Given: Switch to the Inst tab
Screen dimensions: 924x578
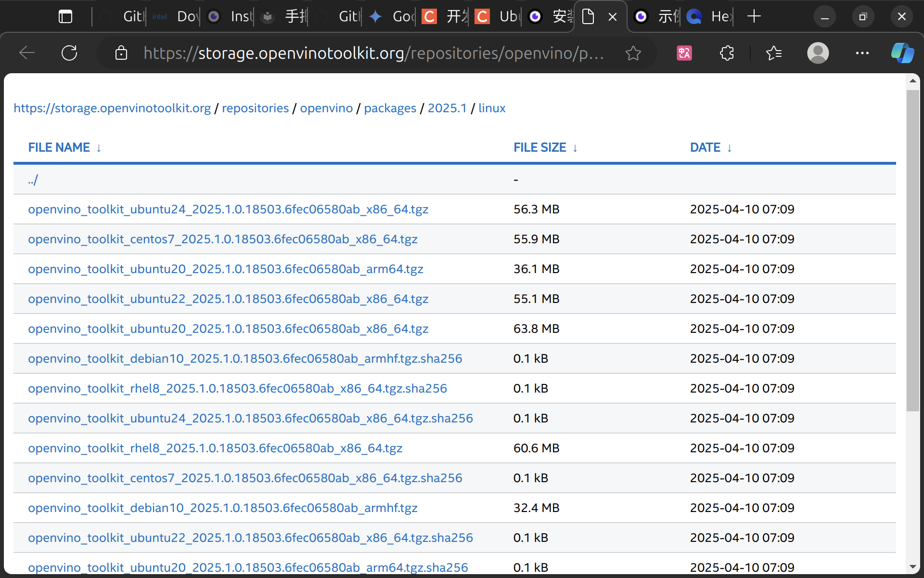Looking at the screenshot, I should click(x=229, y=17).
